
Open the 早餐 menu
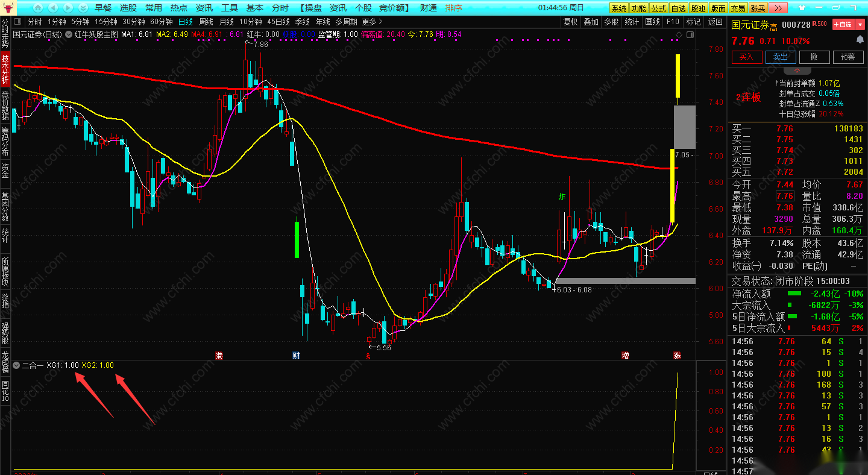point(103,8)
